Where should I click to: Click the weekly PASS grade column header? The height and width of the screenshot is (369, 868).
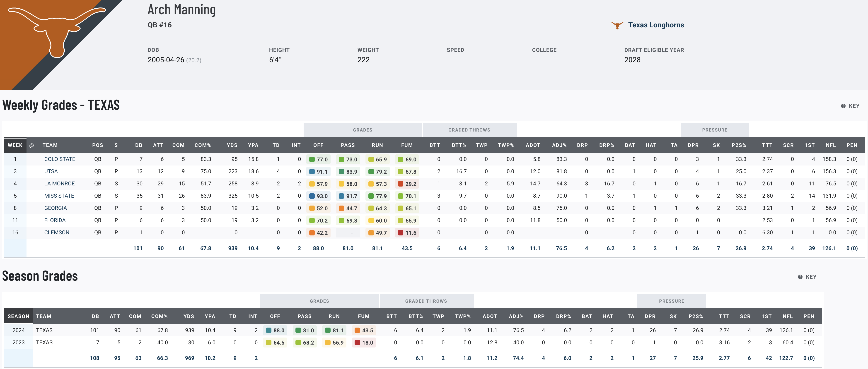coord(348,145)
